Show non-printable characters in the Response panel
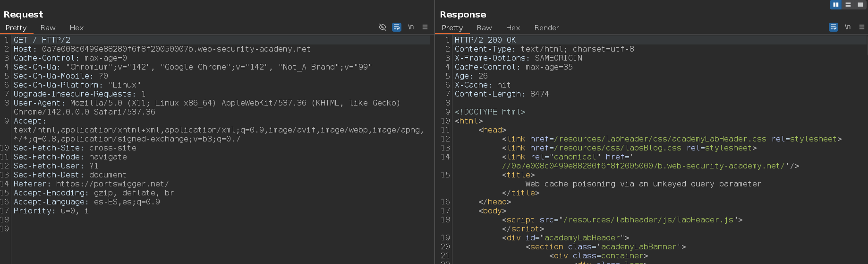Screen dimensions: 868x264 coord(848,27)
